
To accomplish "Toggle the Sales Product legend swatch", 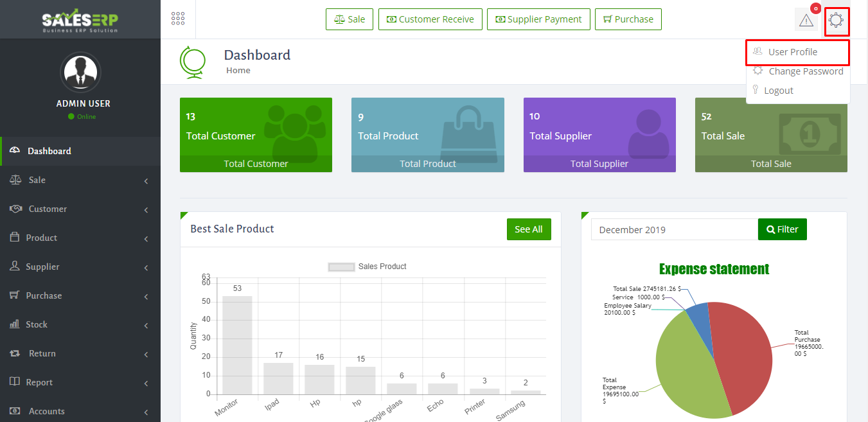I will click(341, 267).
